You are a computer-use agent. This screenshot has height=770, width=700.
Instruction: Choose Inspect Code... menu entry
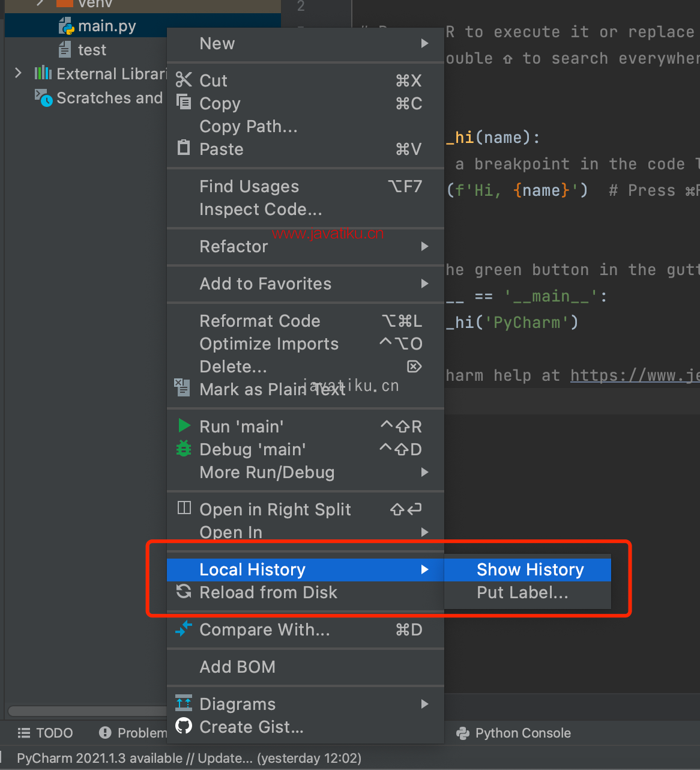[x=306, y=209]
